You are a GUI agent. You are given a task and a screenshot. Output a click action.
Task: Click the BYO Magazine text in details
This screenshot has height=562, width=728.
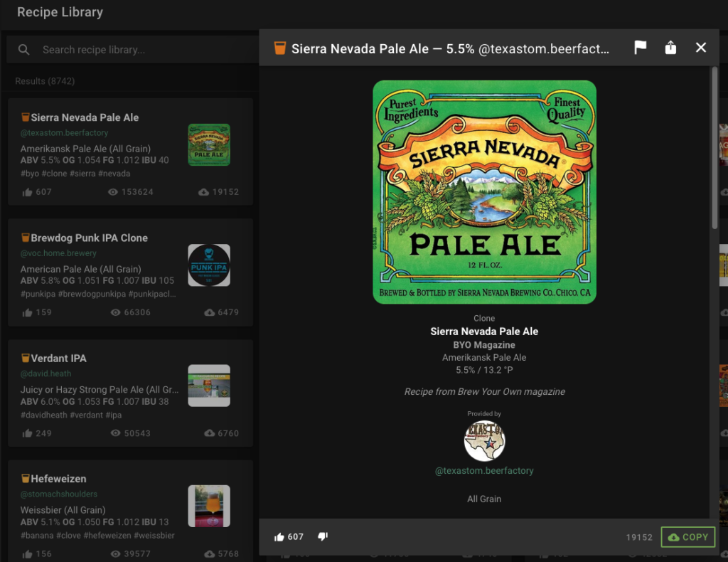pyautogui.click(x=484, y=345)
